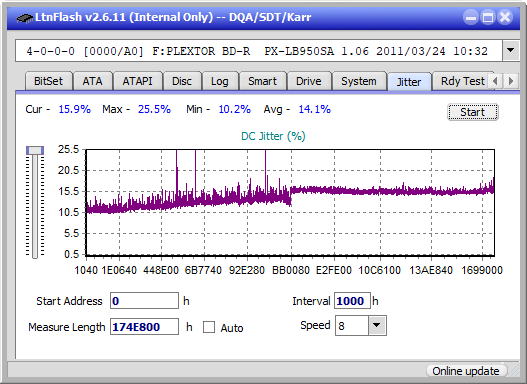Click in the Measure Length field

(x=145, y=327)
